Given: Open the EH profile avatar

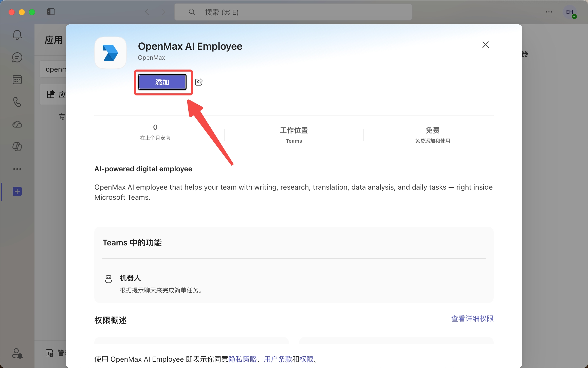Looking at the screenshot, I should pos(570,12).
